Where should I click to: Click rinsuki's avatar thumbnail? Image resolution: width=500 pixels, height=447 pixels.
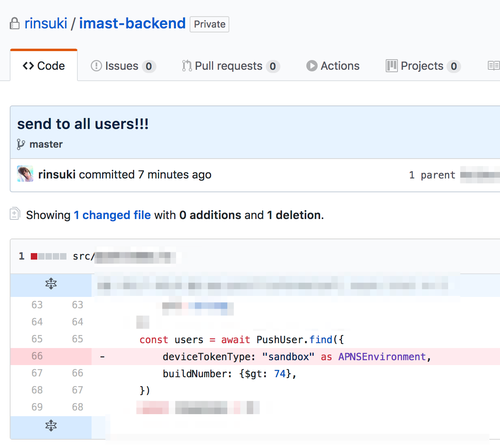(x=25, y=174)
